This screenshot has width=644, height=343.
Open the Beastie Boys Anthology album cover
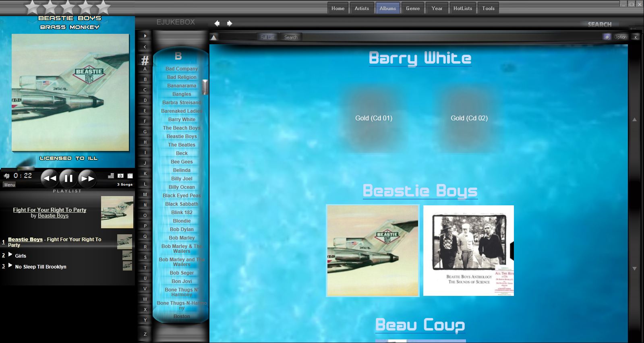click(468, 250)
